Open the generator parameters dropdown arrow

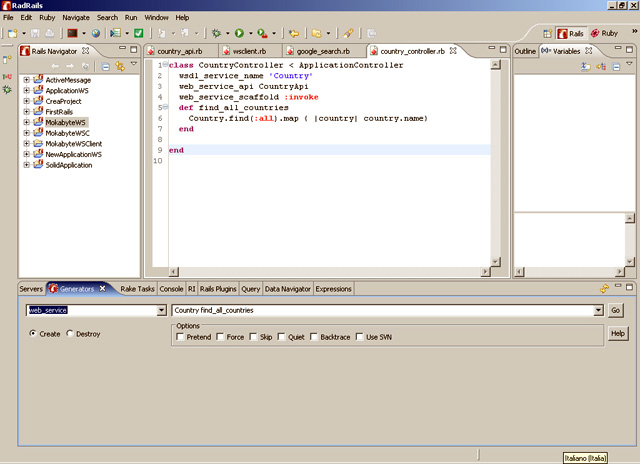[598, 310]
